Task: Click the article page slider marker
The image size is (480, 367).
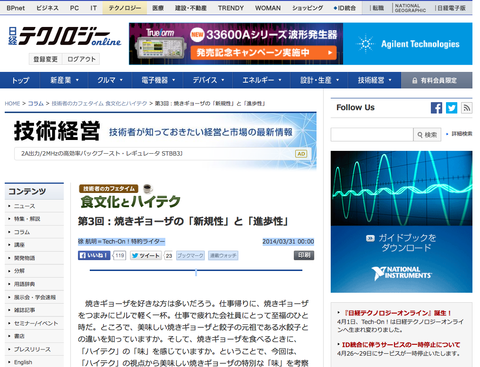Action: click(196, 273)
